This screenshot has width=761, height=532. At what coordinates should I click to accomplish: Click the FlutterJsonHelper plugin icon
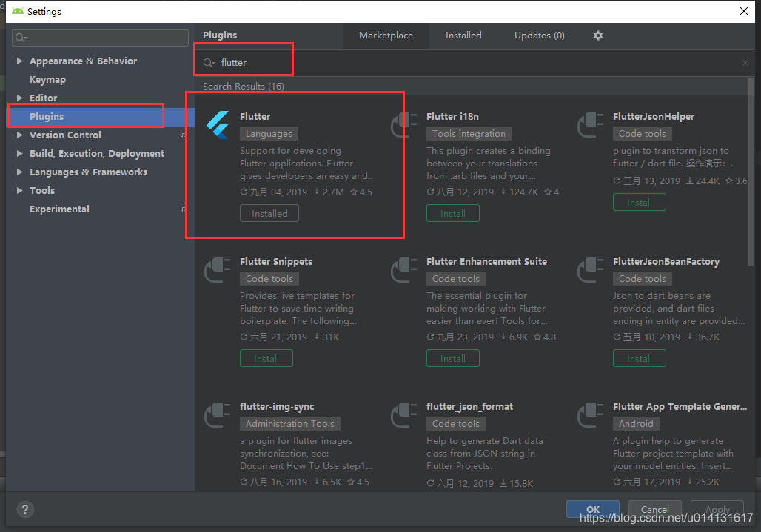point(591,124)
